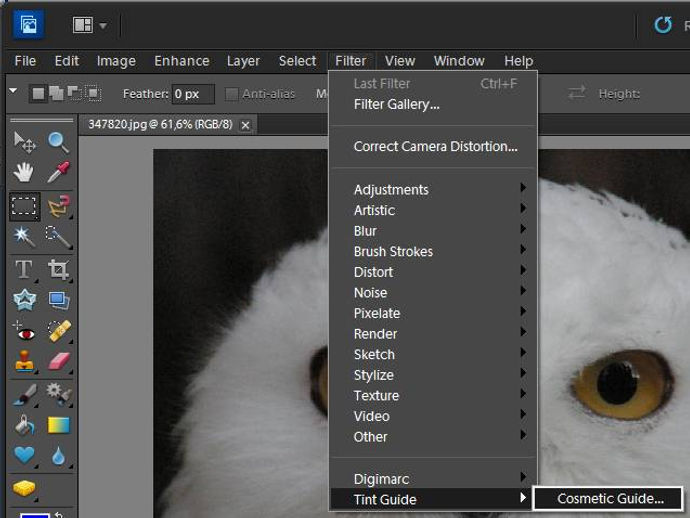Open the File menu
Image resolution: width=690 pixels, height=518 pixels.
25,61
